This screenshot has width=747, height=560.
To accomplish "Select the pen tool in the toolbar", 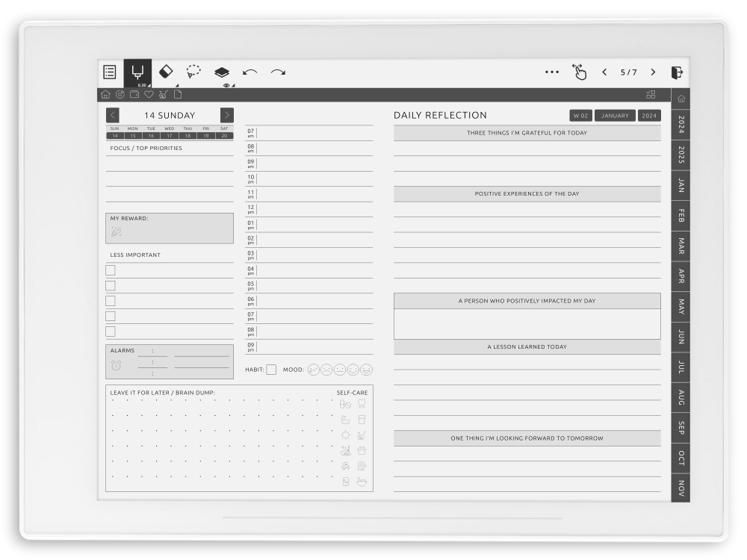I will 137,72.
